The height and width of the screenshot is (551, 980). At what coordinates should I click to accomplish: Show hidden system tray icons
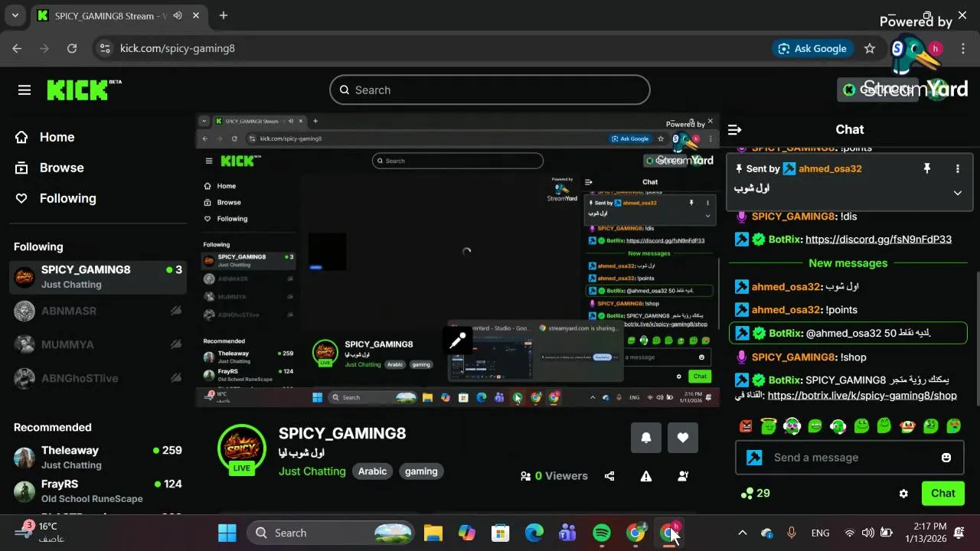pyautogui.click(x=742, y=533)
